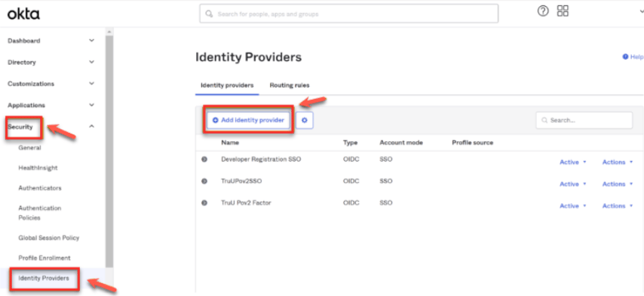
Task: Click the gear settings button beside Add identity provider
Action: click(305, 121)
